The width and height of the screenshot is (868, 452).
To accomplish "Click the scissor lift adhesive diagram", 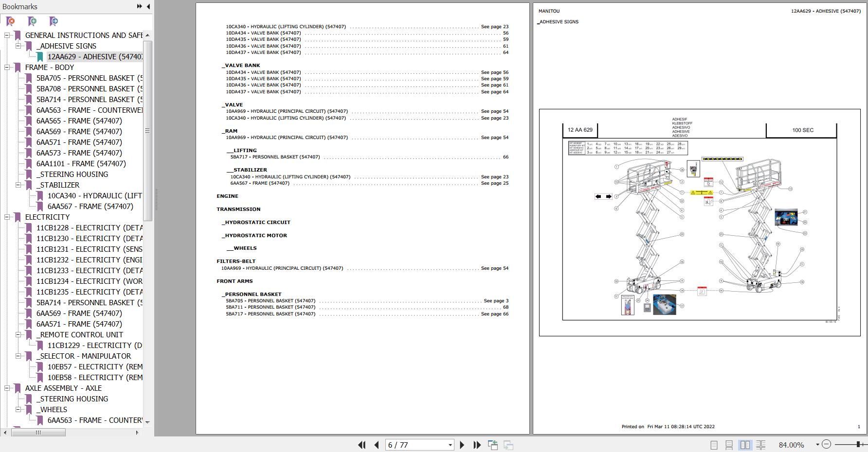I will coord(699,223).
